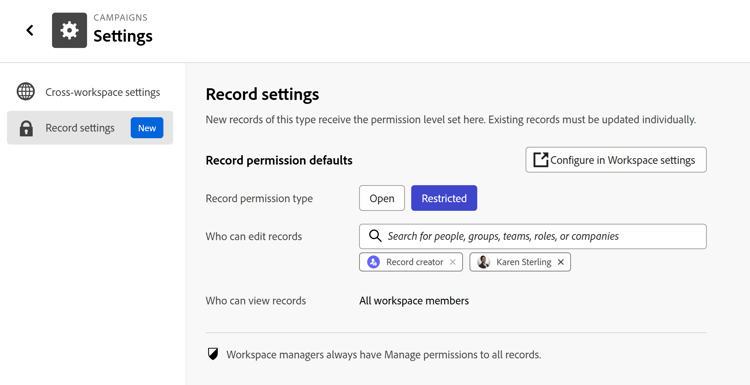Click the Record permission defaults heading
Image resolution: width=750 pixels, height=385 pixels.
point(279,160)
